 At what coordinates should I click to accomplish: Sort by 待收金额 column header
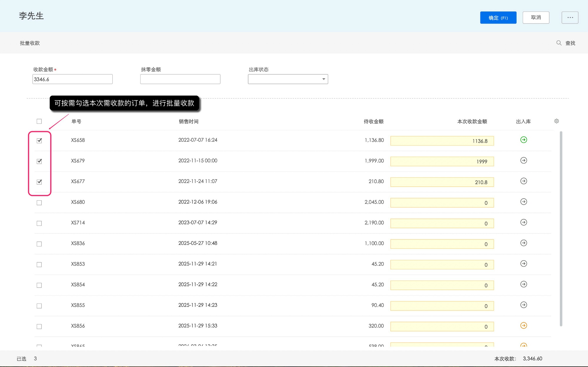pyautogui.click(x=373, y=121)
